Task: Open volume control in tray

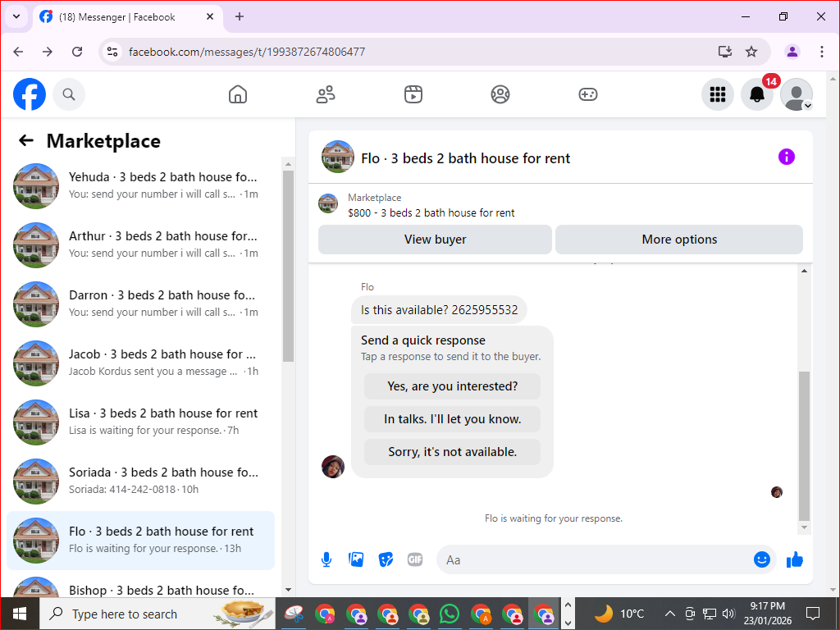Action: click(728, 614)
